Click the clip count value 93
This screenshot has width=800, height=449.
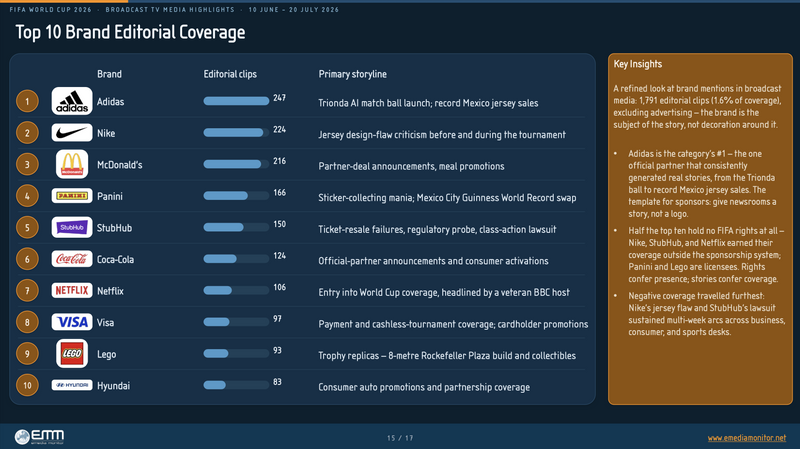coord(277,351)
